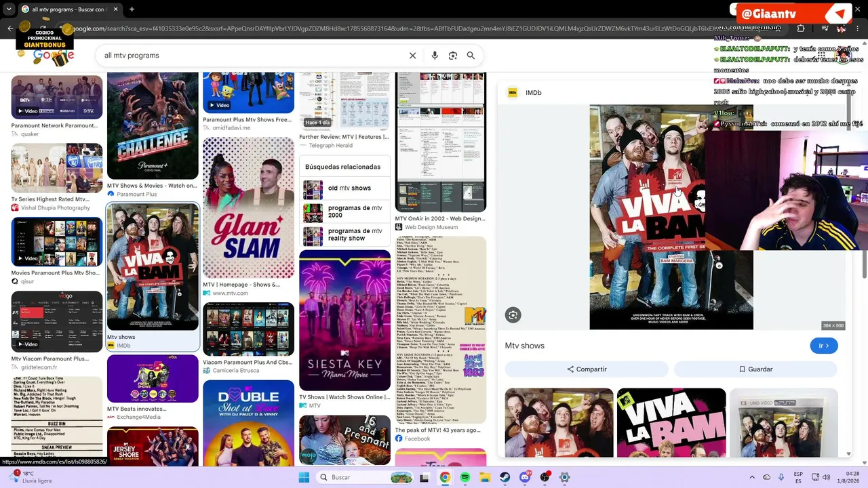868x488 pixels.
Task: Select the 'old mtv shows' related search
Action: 344,188
